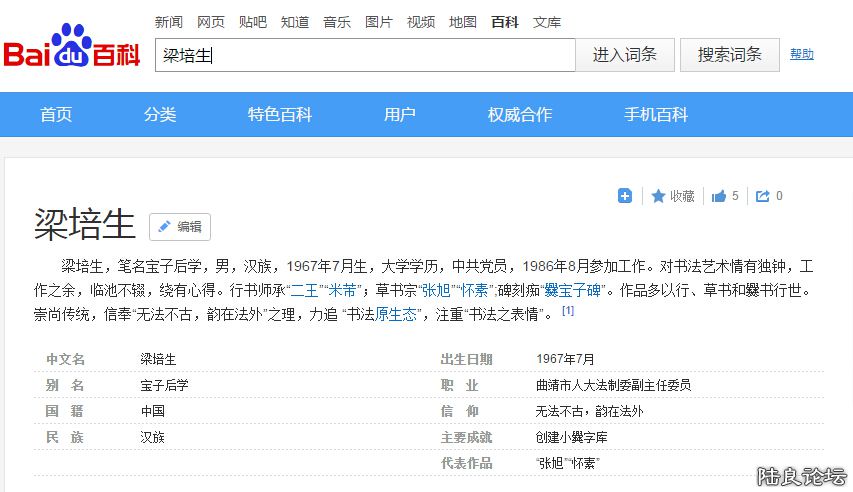Open the 音乐 top link

(x=337, y=22)
